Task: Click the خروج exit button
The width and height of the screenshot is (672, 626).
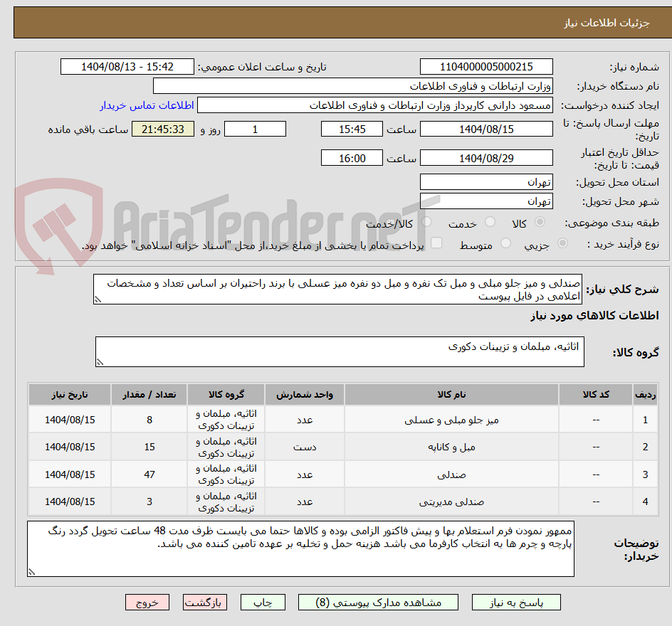Action: click(147, 602)
